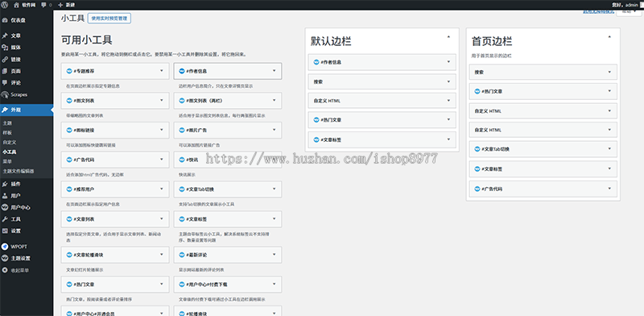Viewport: 644px width, 316px height.
Task: Expand #广告代码 arrow in 首页边栏
Action: pos(609,189)
